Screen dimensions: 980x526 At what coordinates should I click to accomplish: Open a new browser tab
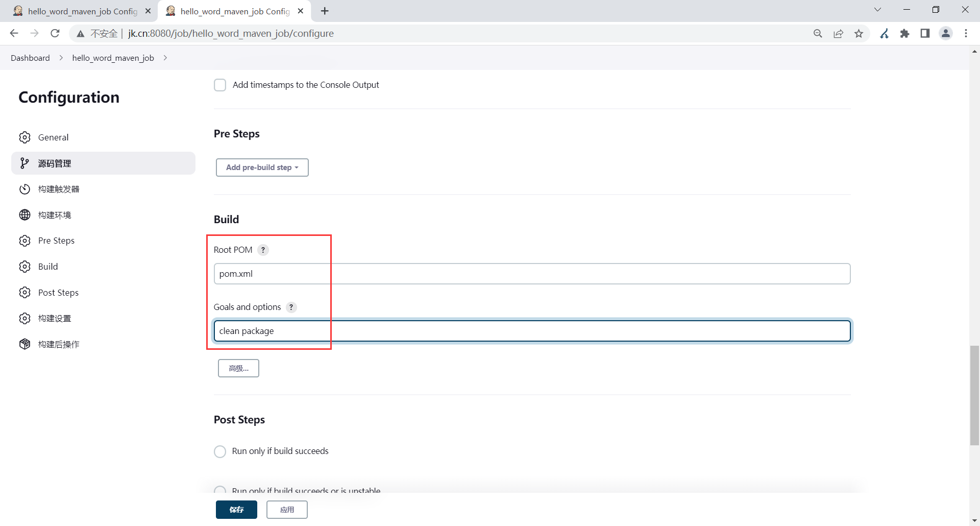pos(325,11)
